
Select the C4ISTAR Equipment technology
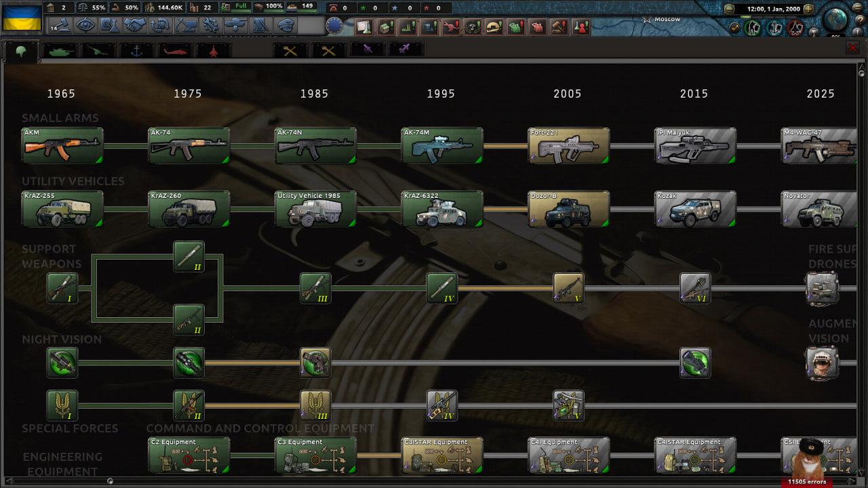(696, 455)
